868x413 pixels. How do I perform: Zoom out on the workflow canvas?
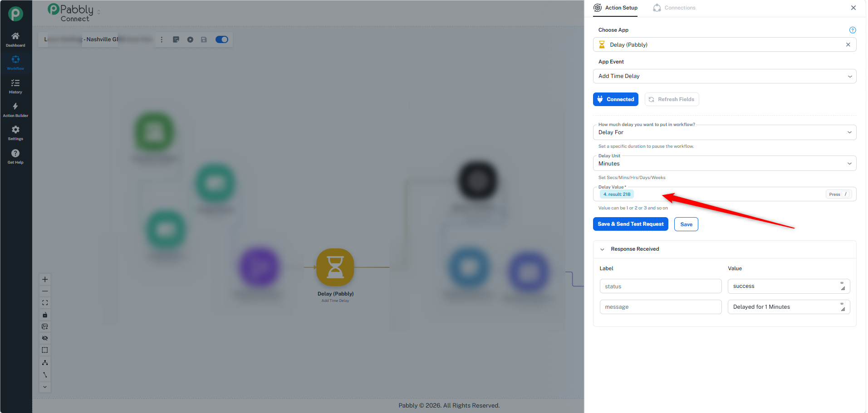(x=45, y=291)
